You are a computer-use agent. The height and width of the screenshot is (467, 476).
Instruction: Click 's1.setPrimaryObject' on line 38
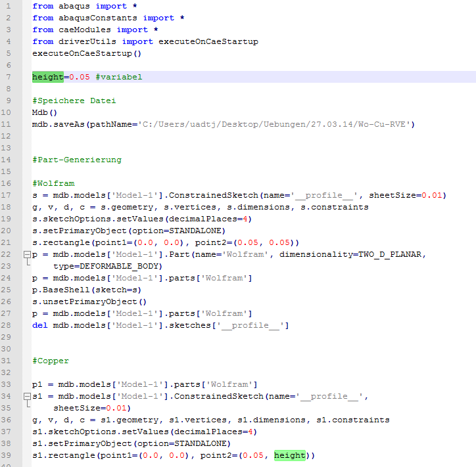(x=82, y=443)
